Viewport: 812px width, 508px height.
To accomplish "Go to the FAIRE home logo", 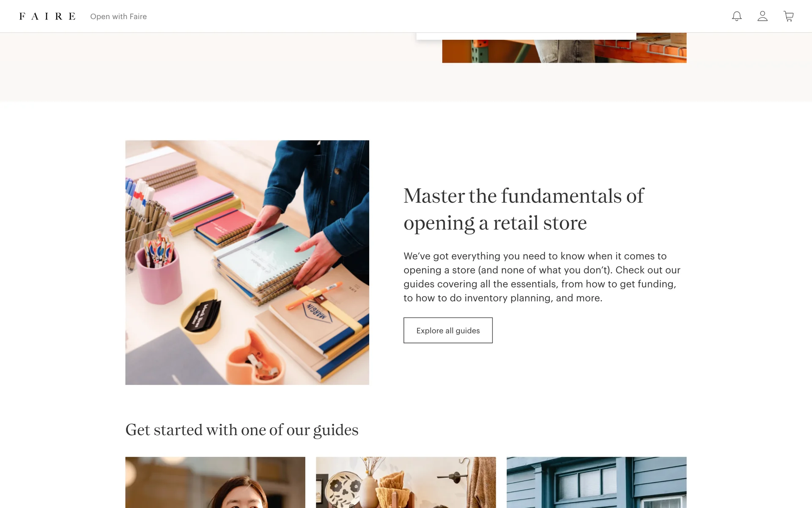I will (47, 16).
